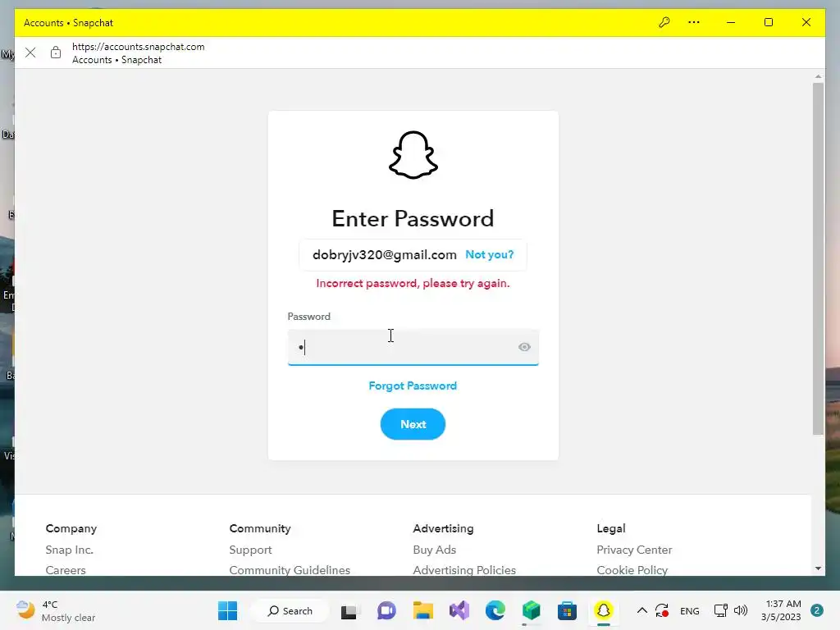Click the page vertical scrollbar thumb

(818, 258)
